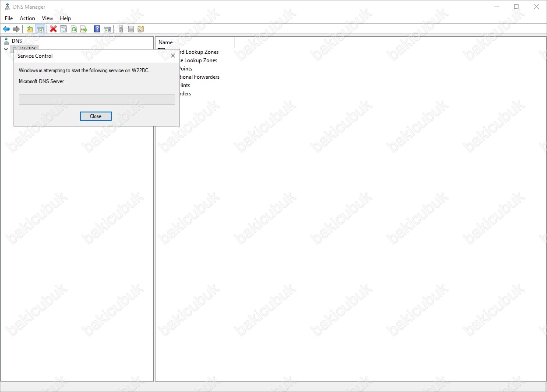The image size is (547, 392).
Task: Dismiss Service Control dialog with its X
Action: (173, 56)
